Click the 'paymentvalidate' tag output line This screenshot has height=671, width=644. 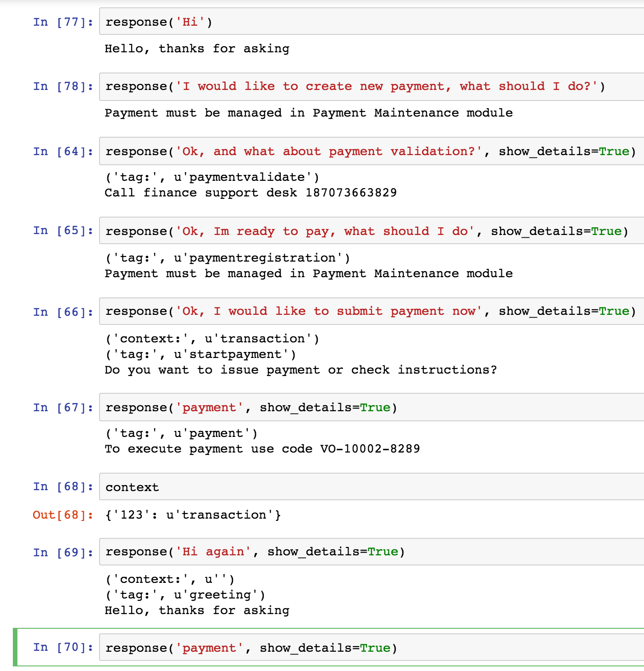point(212,177)
